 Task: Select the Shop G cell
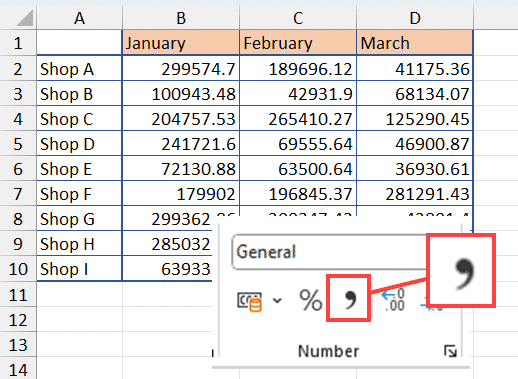79,219
